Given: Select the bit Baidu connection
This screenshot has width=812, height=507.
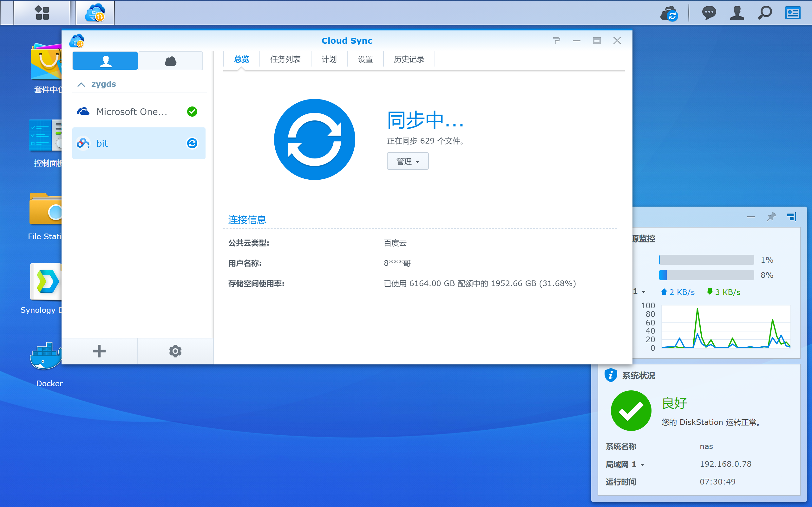Looking at the screenshot, I should (139, 143).
